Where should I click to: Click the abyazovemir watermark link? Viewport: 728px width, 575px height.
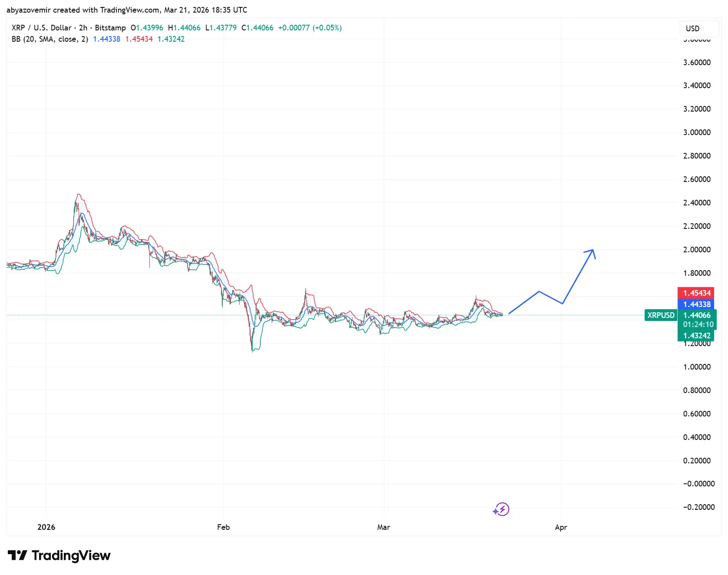coord(29,10)
